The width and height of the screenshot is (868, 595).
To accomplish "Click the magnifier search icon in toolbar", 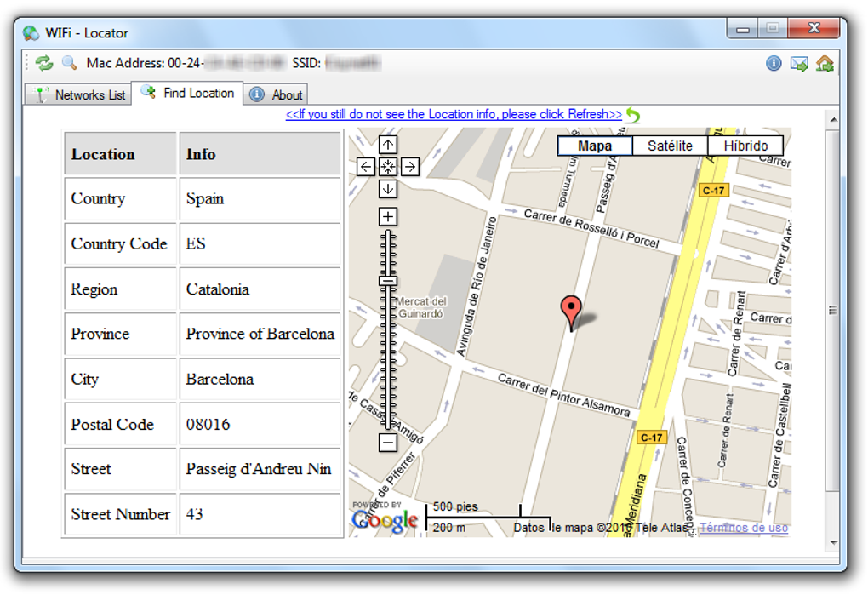I will (x=69, y=63).
